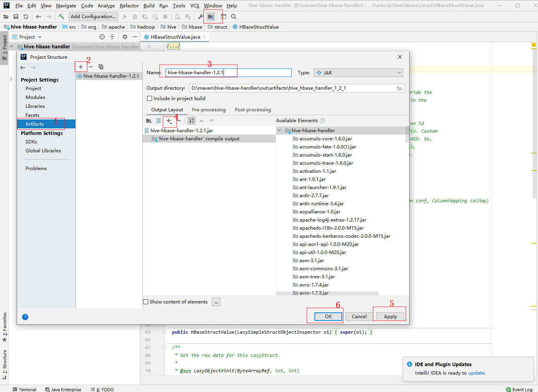Click the Search Everywhere magnifier icon

(x=234, y=17)
